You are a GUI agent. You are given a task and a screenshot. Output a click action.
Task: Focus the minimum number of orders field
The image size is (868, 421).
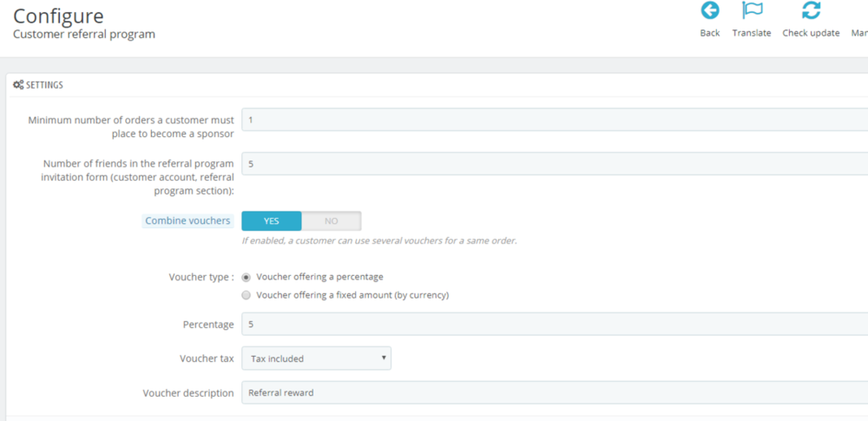click(x=554, y=120)
